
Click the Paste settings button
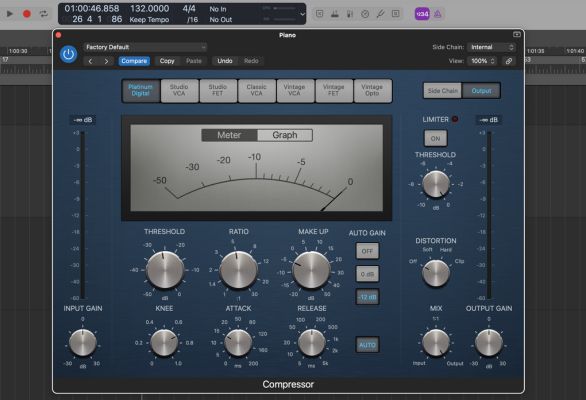194,61
